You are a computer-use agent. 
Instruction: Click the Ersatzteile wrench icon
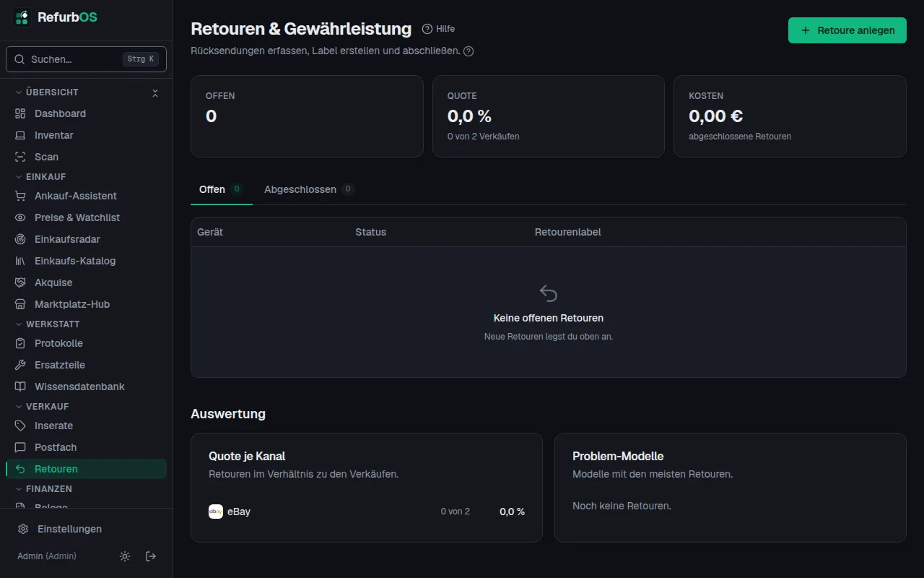coord(20,365)
